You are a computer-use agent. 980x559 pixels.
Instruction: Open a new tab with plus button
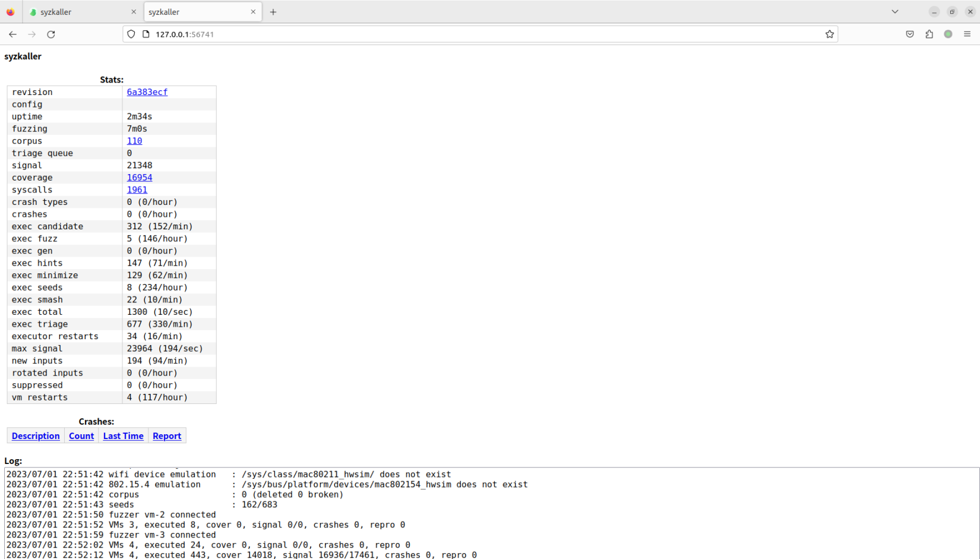[x=273, y=12]
